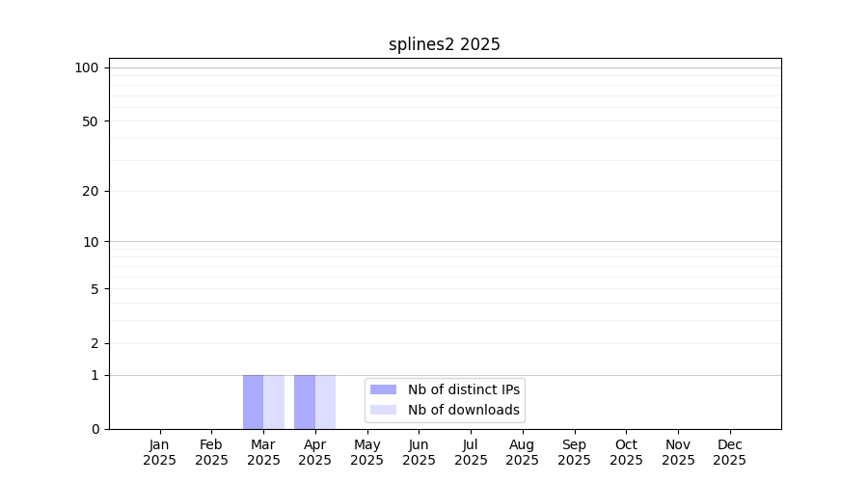868x482 pixels.
Task: Select the 'May 2025' x-axis label
Action: tap(366, 452)
